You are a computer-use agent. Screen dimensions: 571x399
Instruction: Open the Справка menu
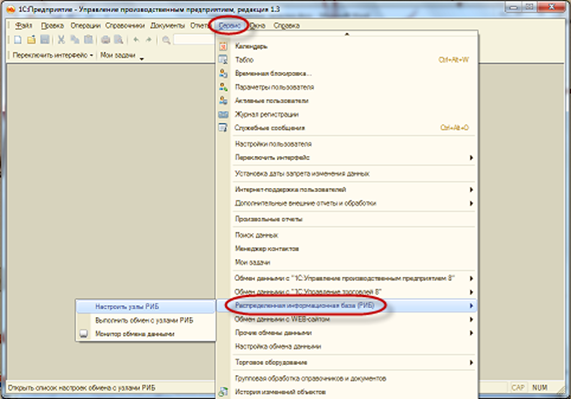coord(287,25)
